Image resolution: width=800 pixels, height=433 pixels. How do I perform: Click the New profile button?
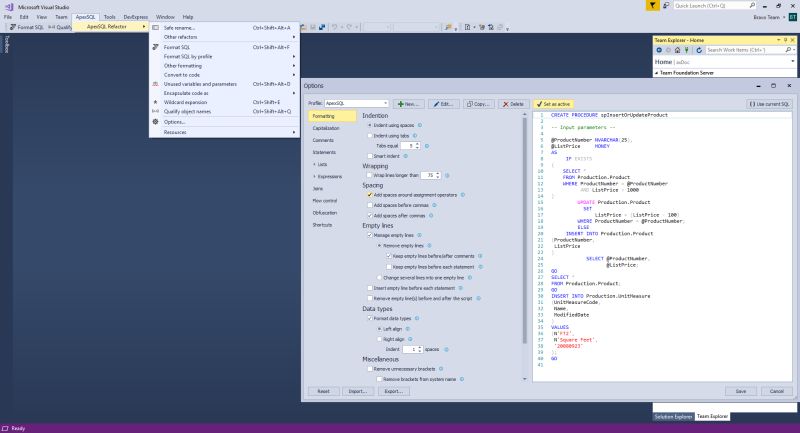(408, 104)
